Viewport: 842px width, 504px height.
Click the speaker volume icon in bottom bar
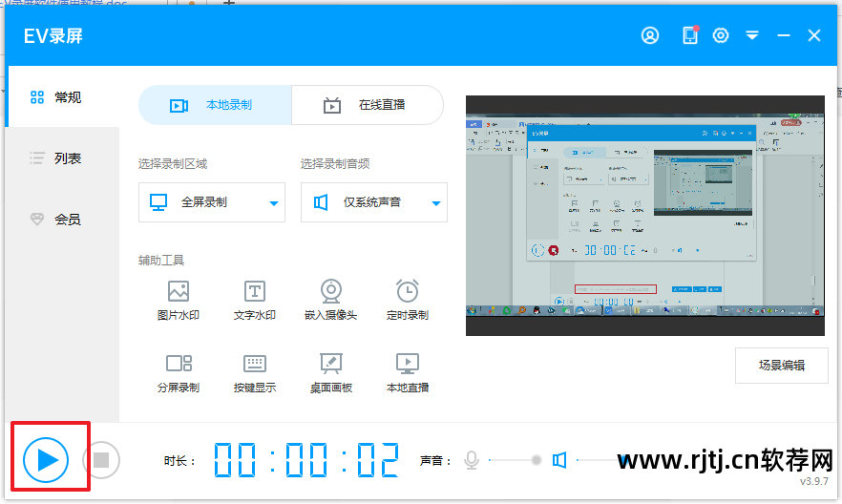tap(559, 460)
